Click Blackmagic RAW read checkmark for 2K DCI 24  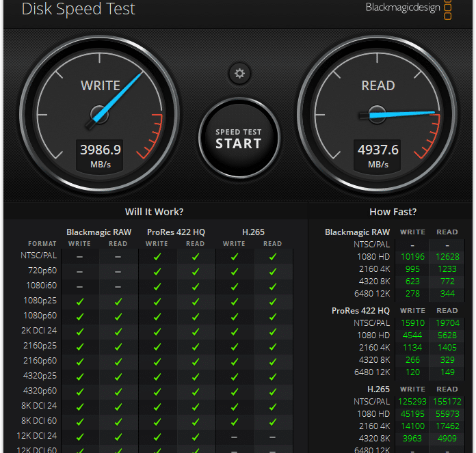click(118, 331)
